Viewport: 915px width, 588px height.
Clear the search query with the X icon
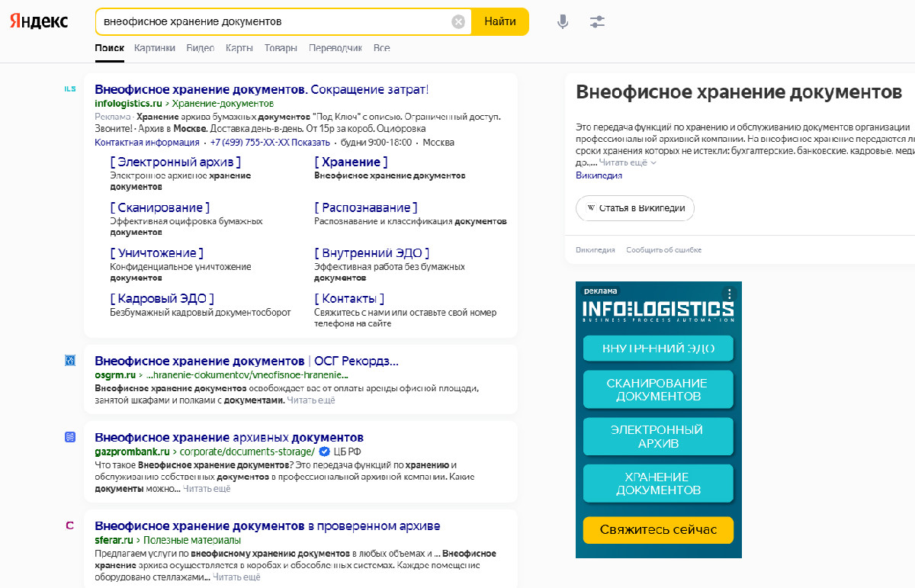click(458, 21)
